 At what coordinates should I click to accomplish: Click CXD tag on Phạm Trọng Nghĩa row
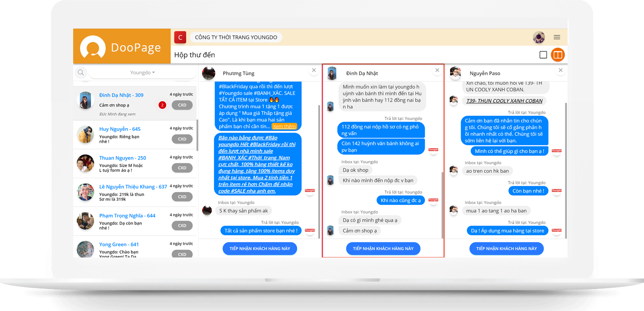182,225
